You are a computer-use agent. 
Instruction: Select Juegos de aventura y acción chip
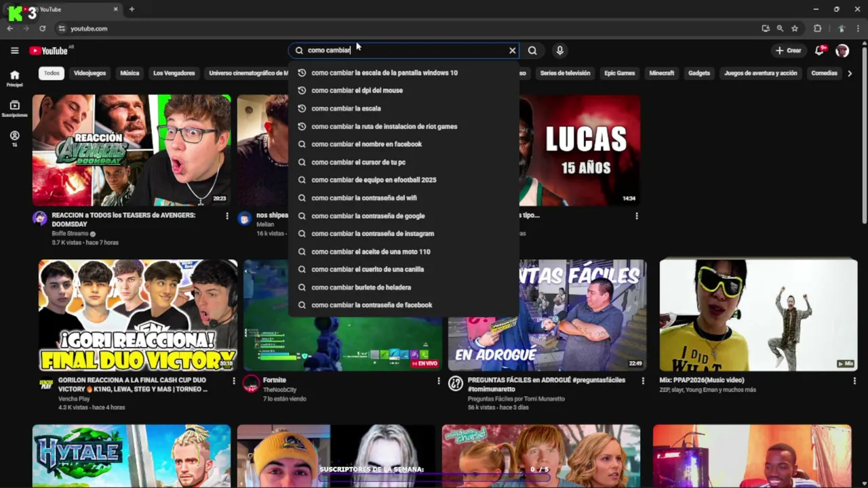pyautogui.click(x=761, y=73)
